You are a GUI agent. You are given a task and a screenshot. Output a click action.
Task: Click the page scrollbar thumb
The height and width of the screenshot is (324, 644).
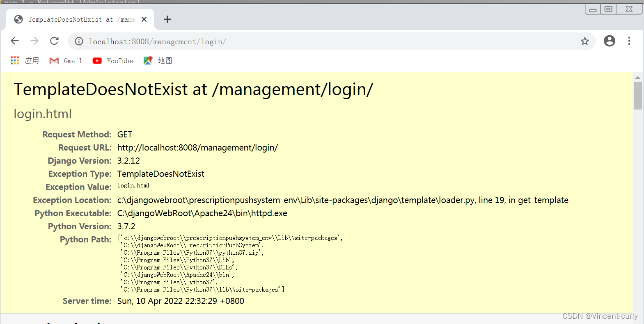point(637,96)
